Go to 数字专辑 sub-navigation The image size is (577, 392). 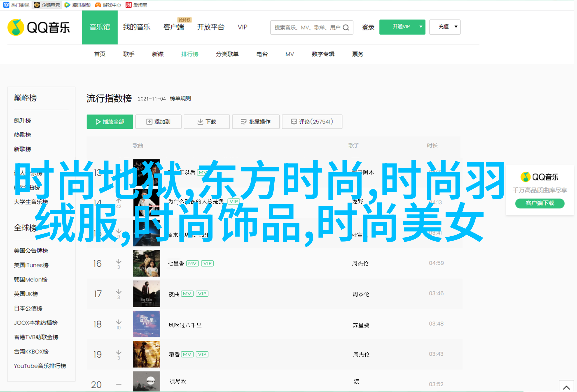323,54
